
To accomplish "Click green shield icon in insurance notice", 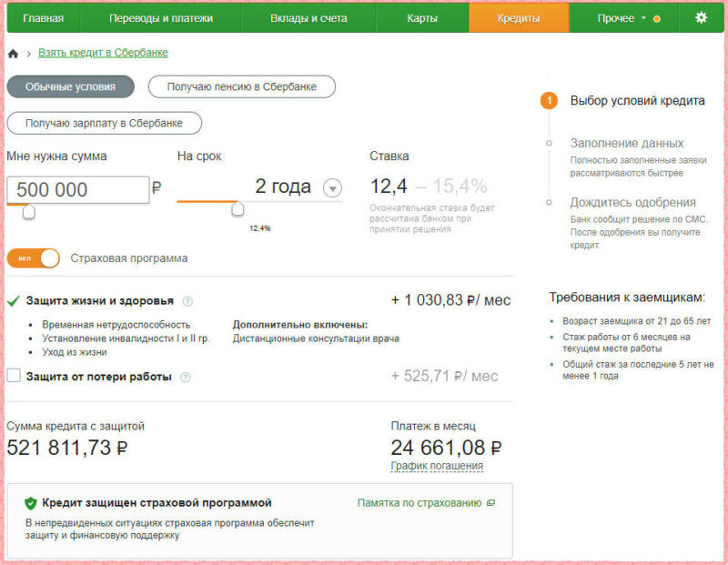I will 31,503.
